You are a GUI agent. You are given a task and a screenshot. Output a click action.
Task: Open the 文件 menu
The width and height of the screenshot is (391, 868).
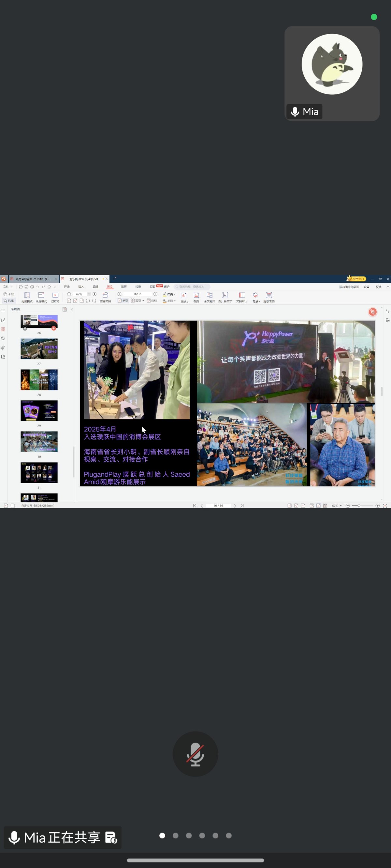(x=8, y=287)
